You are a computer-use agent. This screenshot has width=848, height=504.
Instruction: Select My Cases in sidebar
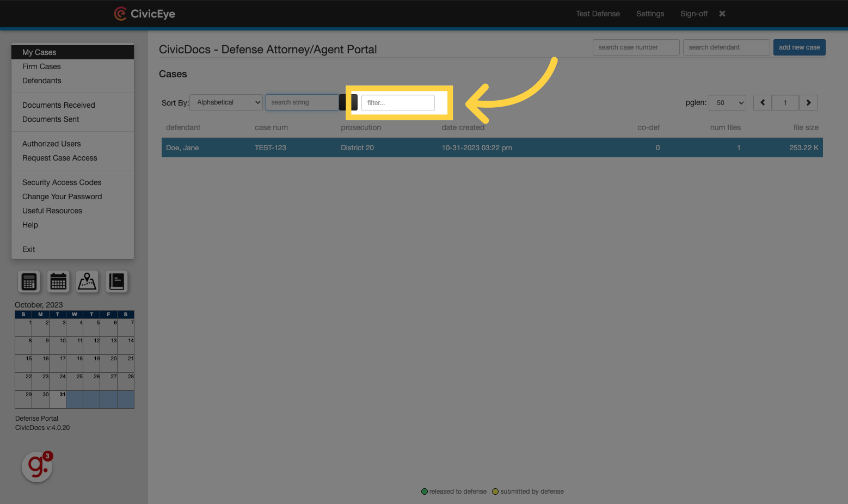pyautogui.click(x=72, y=52)
